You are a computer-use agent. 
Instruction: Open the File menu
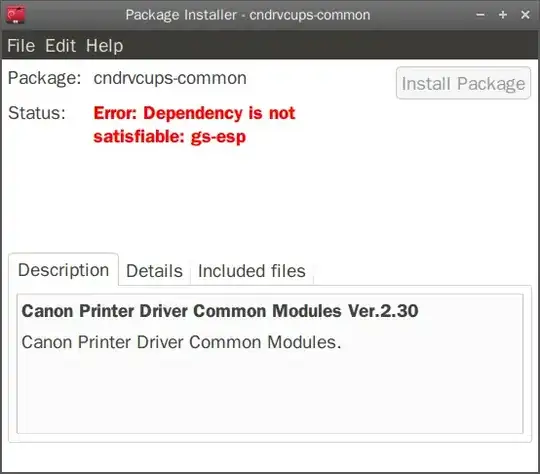point(21,45)
